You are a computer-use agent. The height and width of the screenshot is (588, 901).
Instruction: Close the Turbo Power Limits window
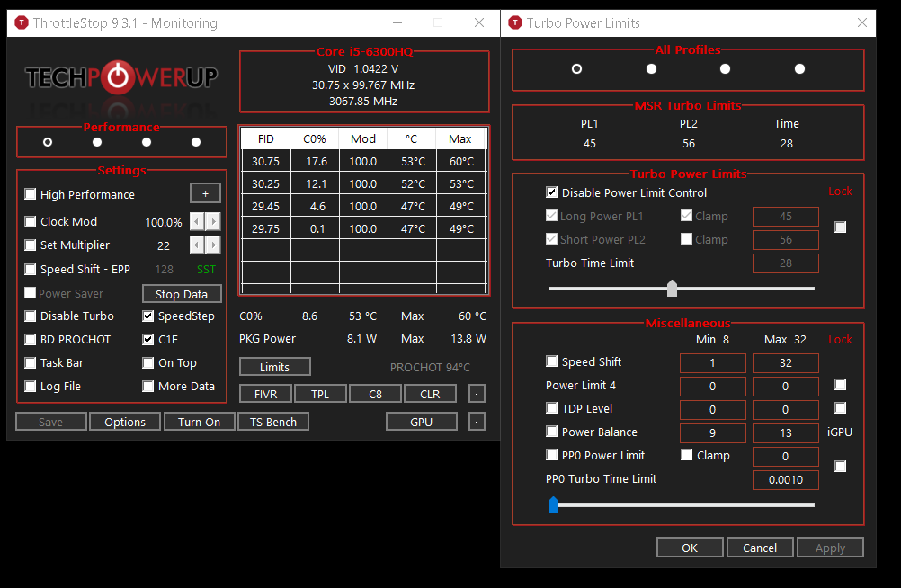pyautogui.click(x=862, y=22)
